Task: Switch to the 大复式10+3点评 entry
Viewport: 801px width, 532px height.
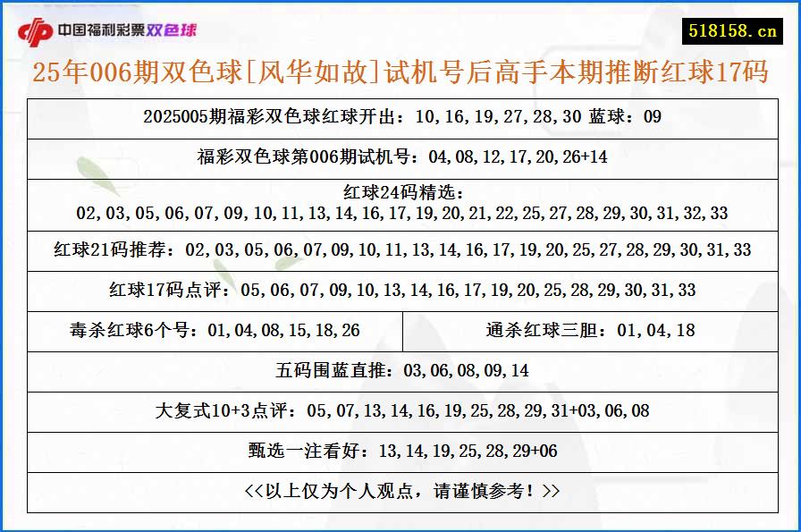Action: 400,410
